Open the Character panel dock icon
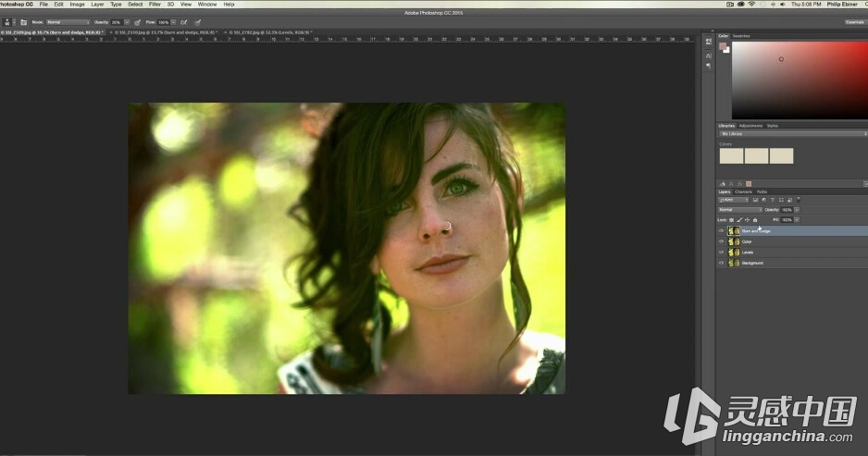The image size is (868, 456). pyautogui.click(x=709, y=55)
